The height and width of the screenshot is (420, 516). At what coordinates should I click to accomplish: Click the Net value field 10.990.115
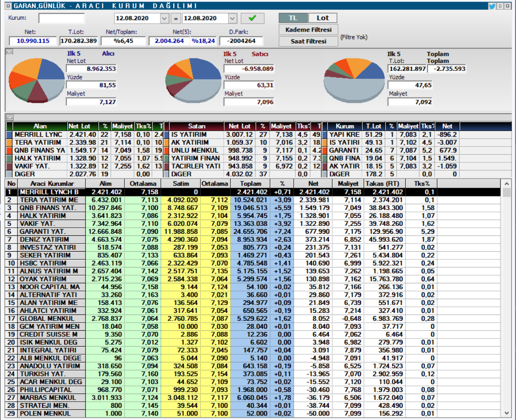[x=33, y=41]
